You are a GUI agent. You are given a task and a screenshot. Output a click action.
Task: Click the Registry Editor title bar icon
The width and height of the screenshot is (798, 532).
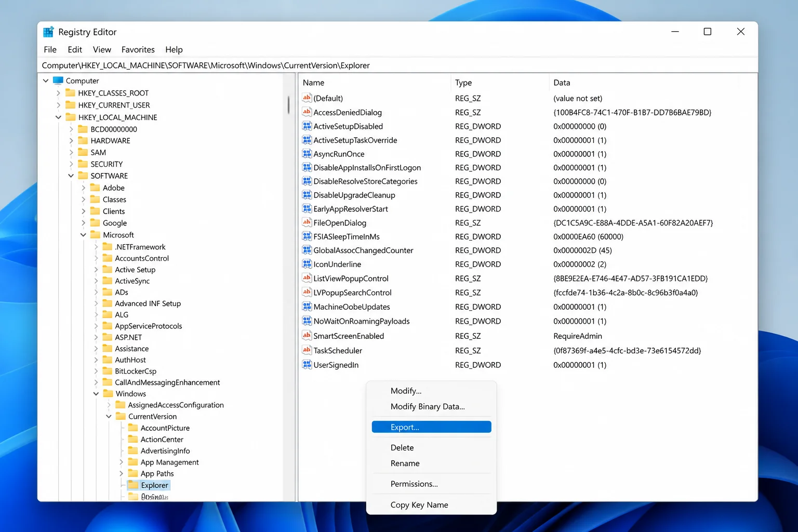pyautogui.click(x=48, y=32)
